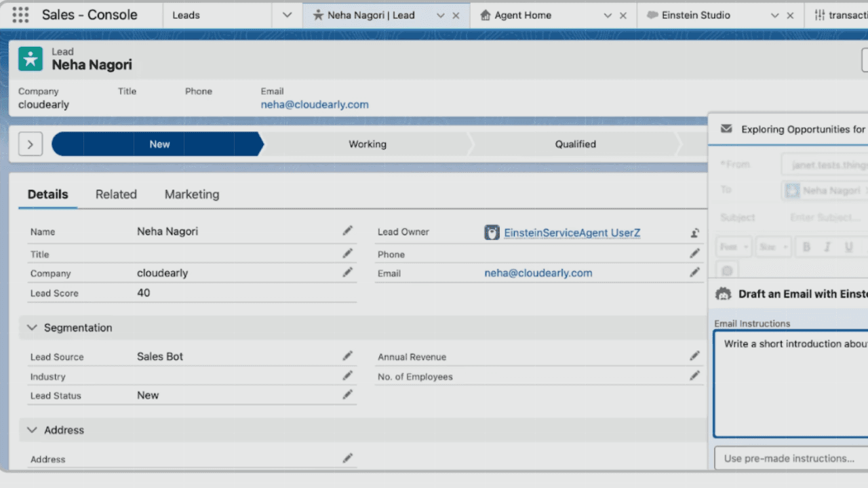Image resolution: width=868 pixels, height=488 pixels.
Task: Edit the Email field pencil icon
Action: (x=695, y=272)
